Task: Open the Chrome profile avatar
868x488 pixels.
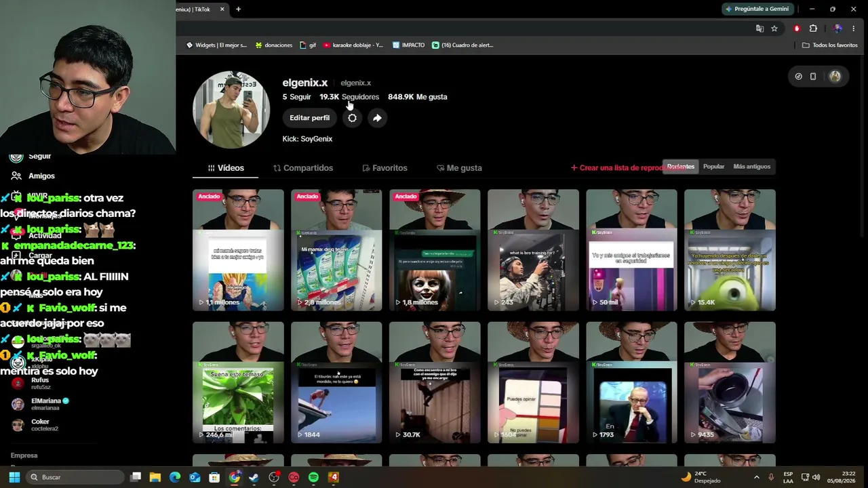Action: tap(838, 28)
